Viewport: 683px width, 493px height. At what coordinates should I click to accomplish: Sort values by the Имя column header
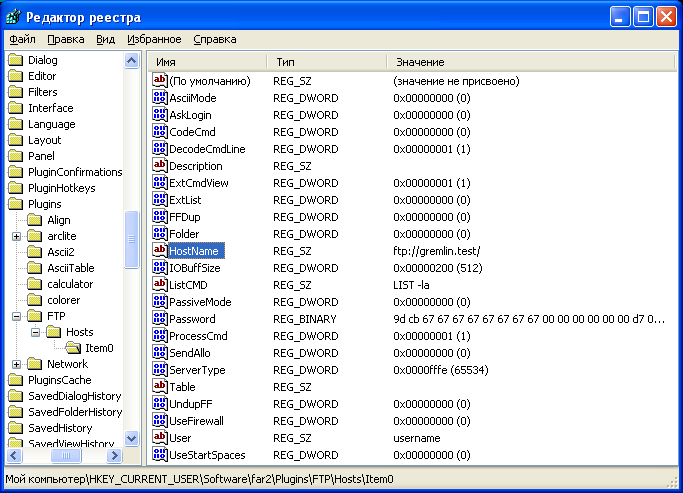click(207, 62)
